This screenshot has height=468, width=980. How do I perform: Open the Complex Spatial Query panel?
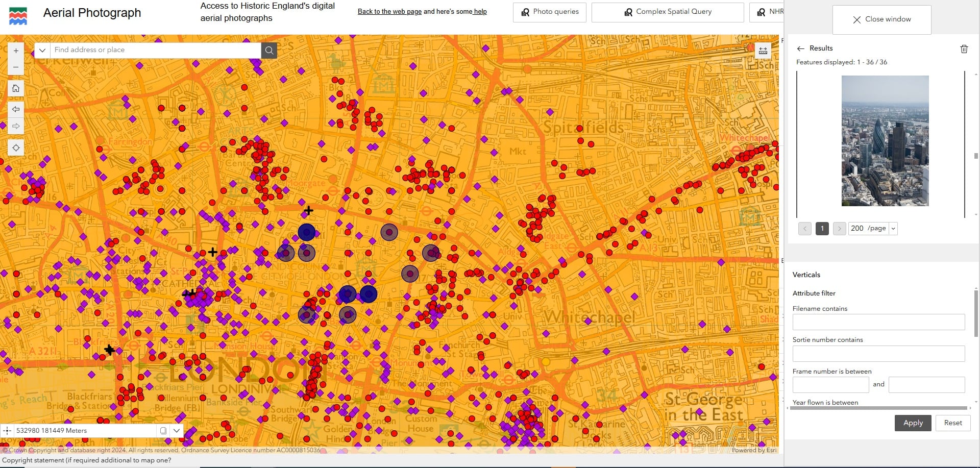click(x=668, y=12)
